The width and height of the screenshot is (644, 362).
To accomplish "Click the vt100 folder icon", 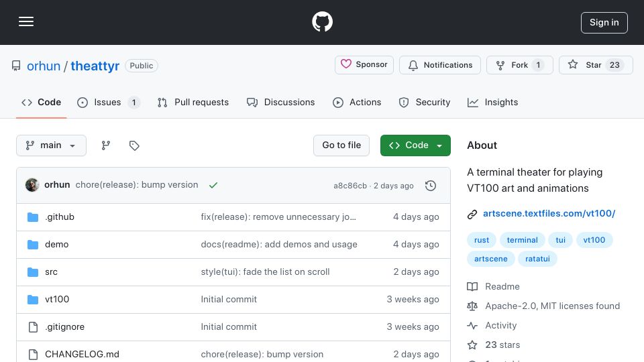I will click(33, 300).
